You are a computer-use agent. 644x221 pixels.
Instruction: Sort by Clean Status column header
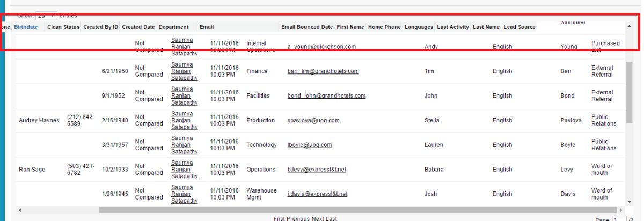click(63, 27)
